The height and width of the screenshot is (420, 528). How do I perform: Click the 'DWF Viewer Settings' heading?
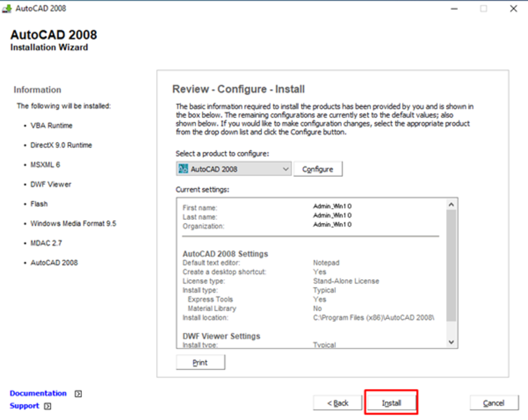(222, 336)
